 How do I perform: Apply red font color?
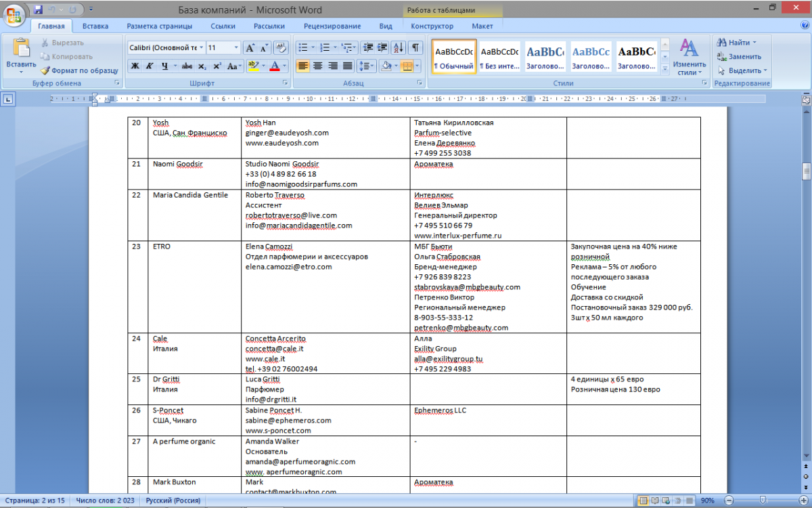[275, 66]
